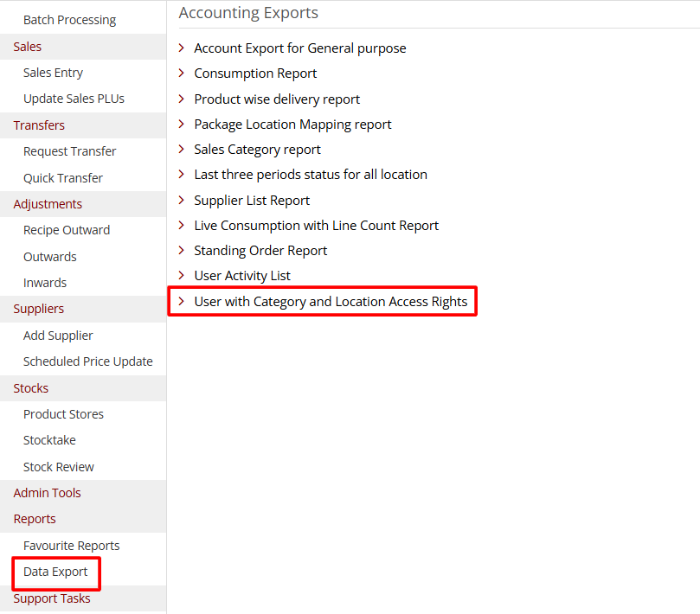Open the Favourite Reports page

(71, 545)
